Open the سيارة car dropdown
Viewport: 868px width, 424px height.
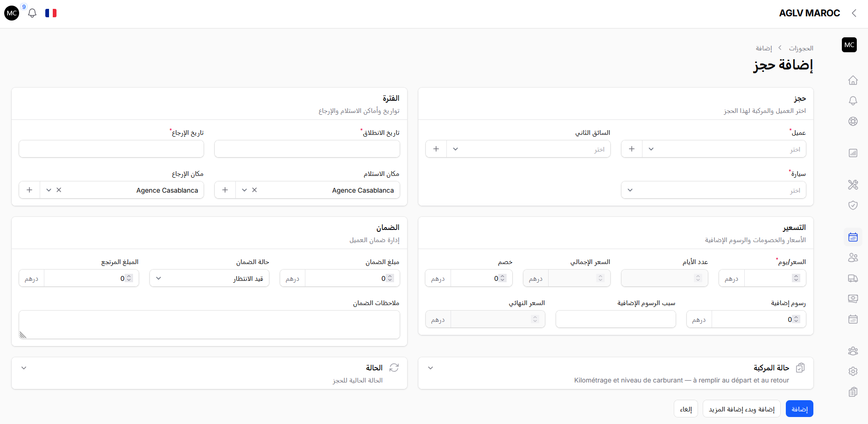(713, 190)
